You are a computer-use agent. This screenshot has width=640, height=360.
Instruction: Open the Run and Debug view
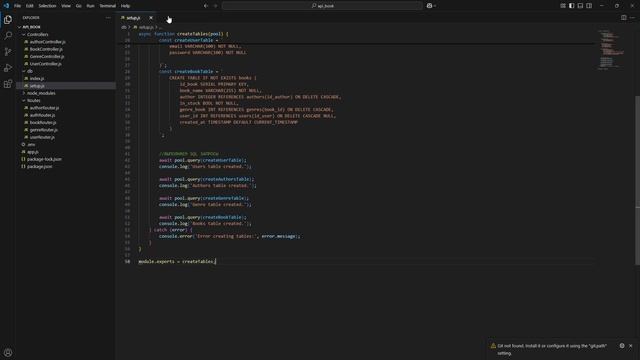[8, 68]
